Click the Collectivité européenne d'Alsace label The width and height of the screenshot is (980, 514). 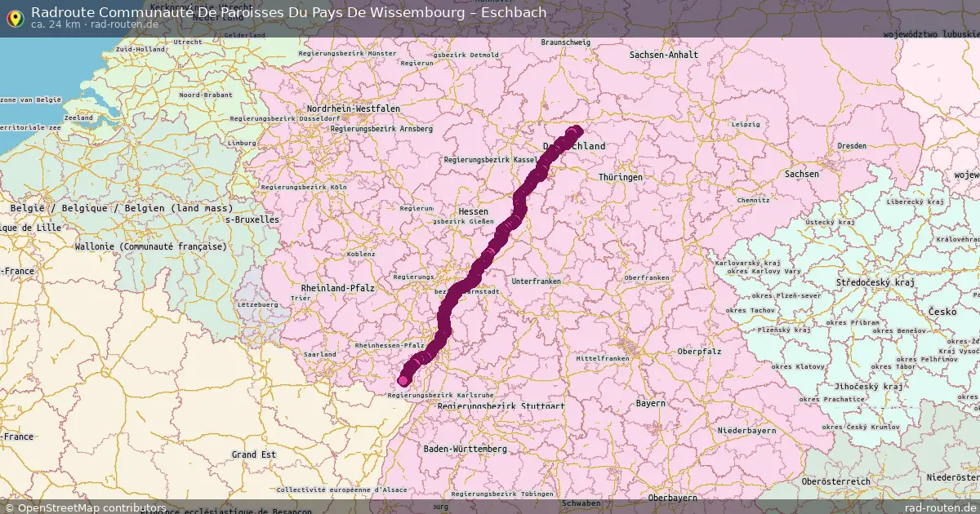coord(341,490)
